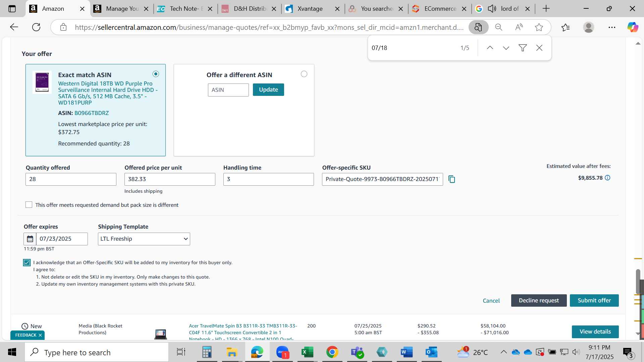Mute the lord of tab audio
This screenshot has height=362, width=644.
(492, 9)
